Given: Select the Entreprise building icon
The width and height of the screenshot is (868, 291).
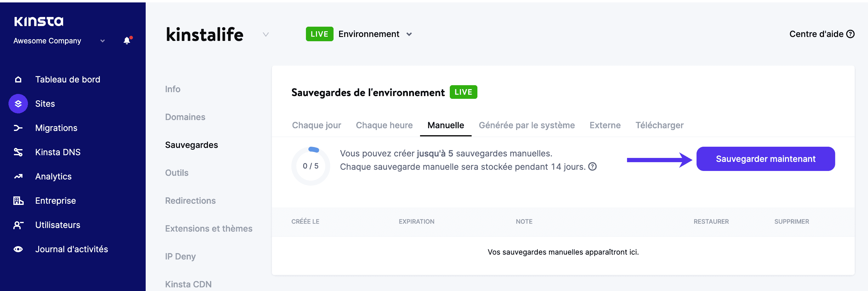Looking at the screenshot, I should pyautogui.click(x=18, y=200).
